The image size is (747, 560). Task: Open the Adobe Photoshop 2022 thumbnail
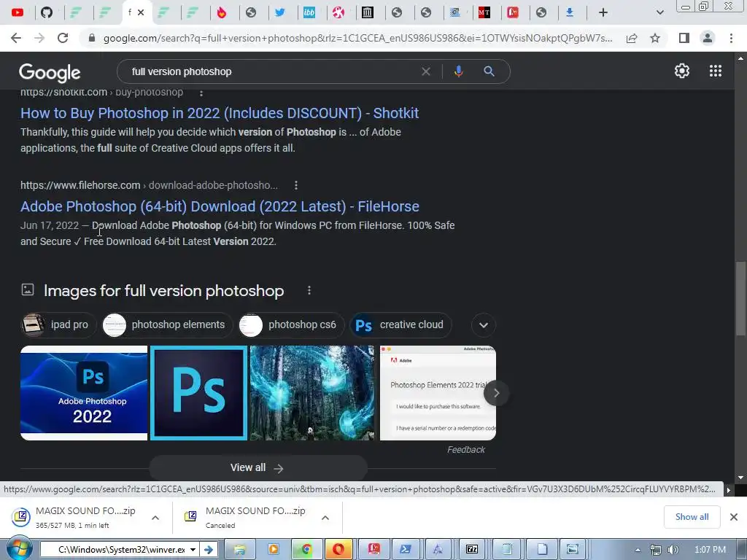[x=84, y=393]
